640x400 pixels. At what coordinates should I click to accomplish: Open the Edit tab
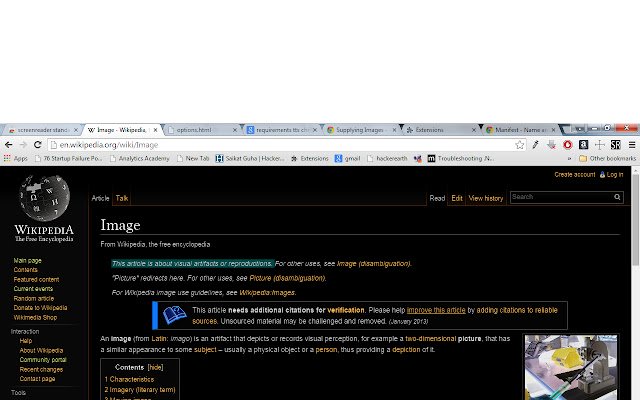(457, 198)
